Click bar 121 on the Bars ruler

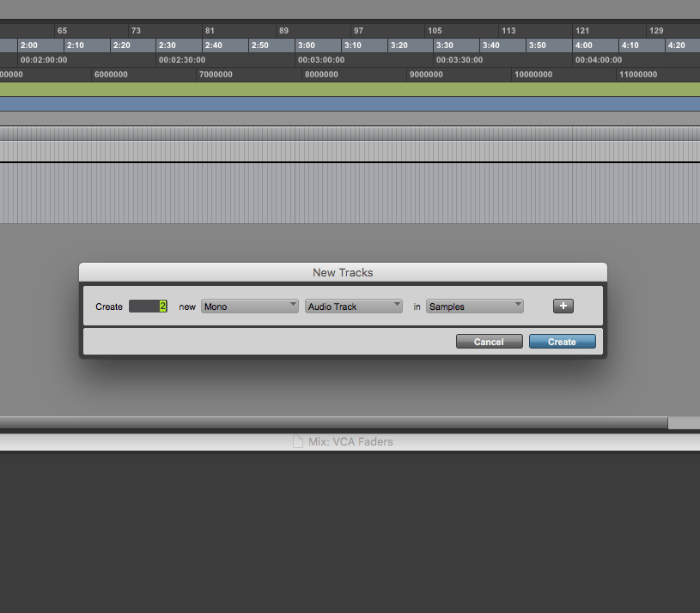click(x=582, y=31)
